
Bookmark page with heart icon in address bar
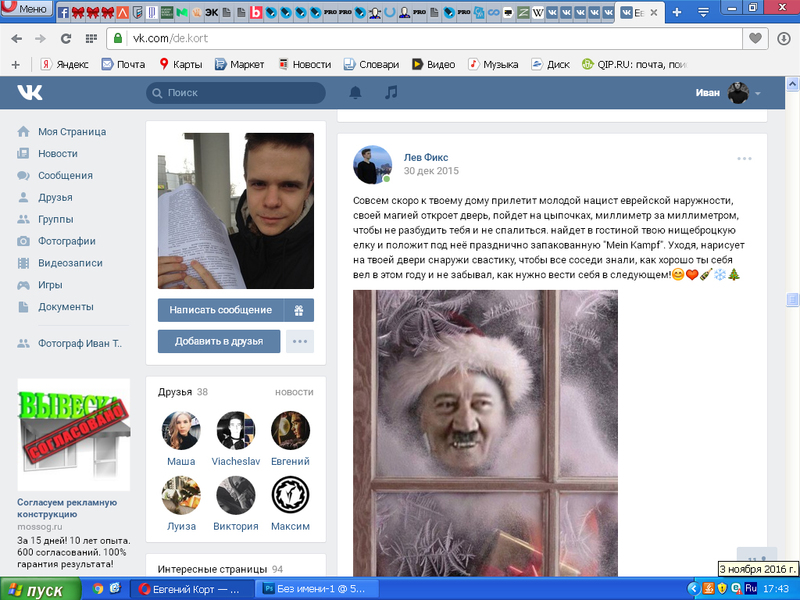coord(755,38)
